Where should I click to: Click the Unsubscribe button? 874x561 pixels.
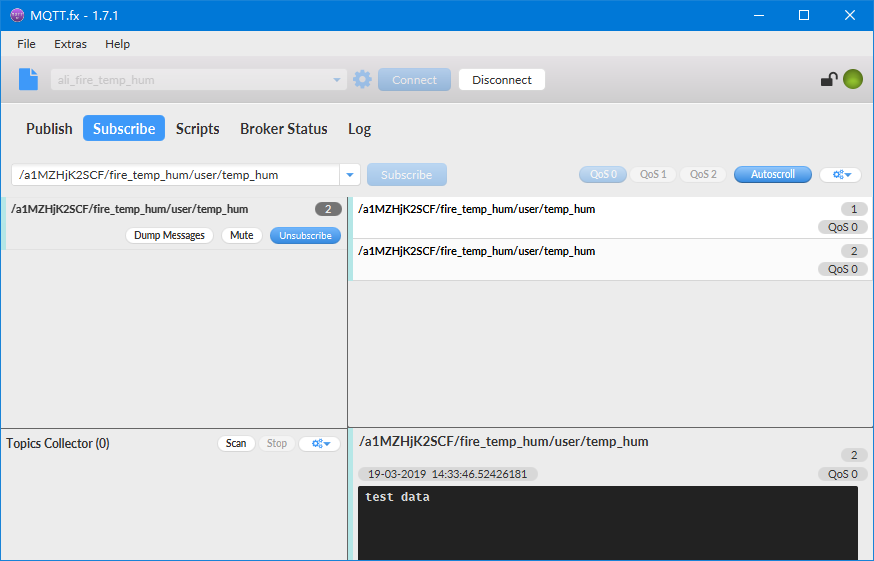point(305,235)
